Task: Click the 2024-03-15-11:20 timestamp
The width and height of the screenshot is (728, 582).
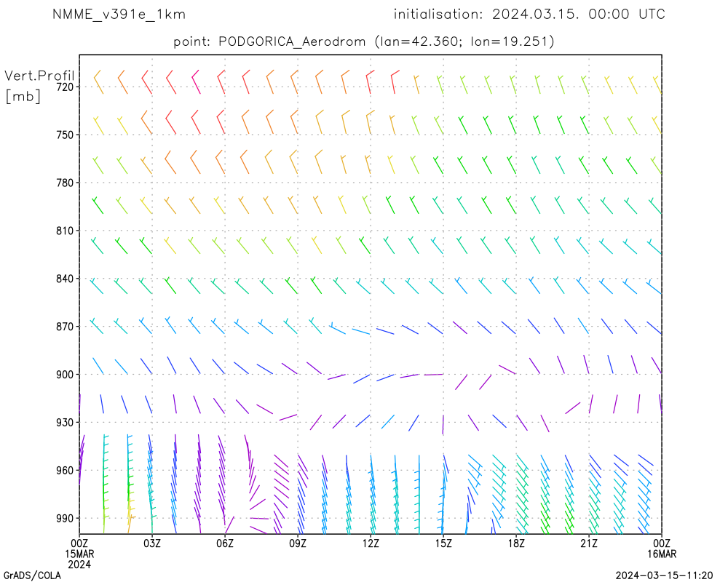Action: (665, 576)
